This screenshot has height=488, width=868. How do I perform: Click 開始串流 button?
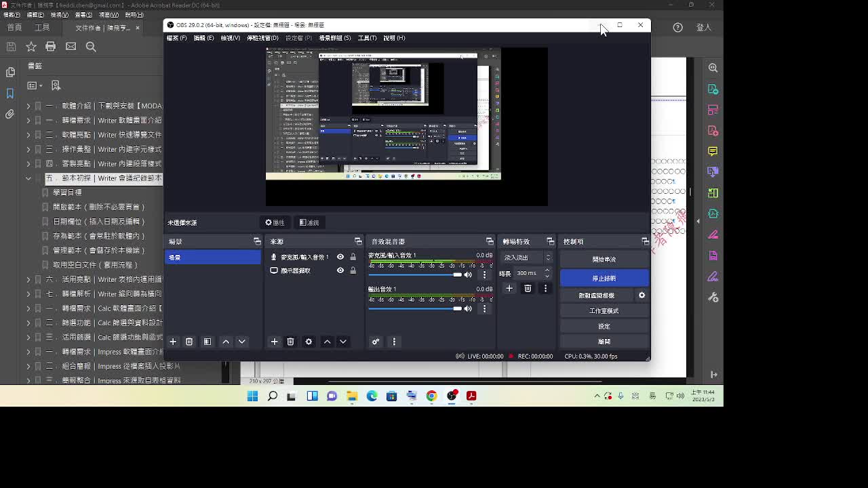[604, 260]
